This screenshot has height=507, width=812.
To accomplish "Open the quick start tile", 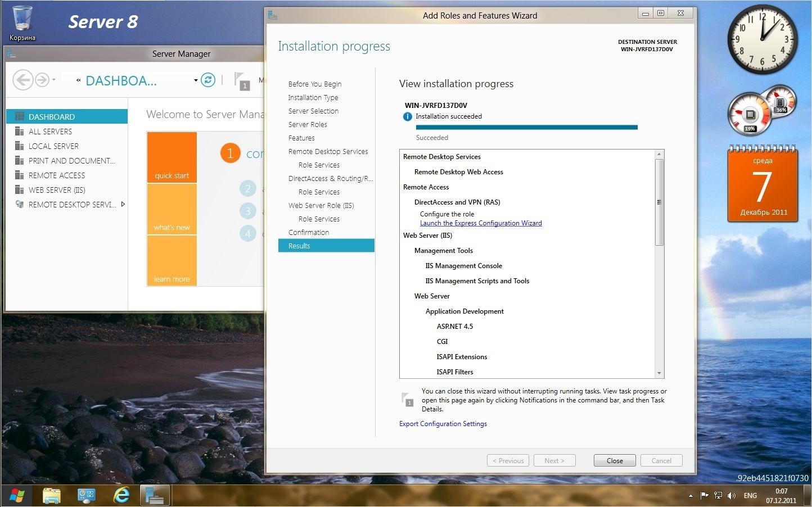I will 172,157.
